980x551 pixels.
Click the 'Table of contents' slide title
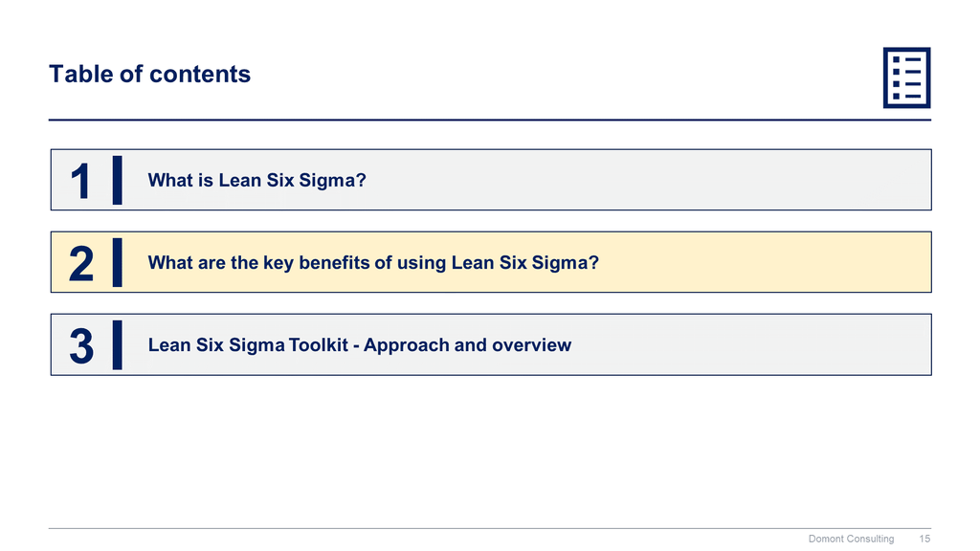point(149,74)
